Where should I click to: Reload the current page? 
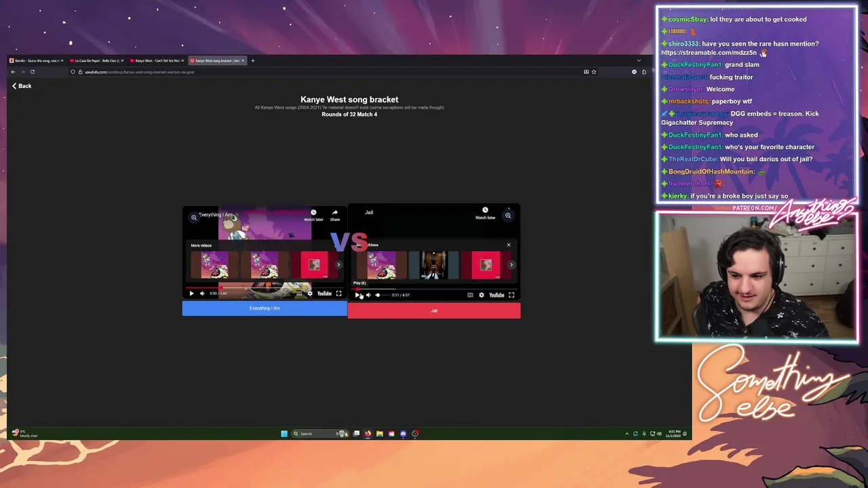(x=32, y=72)
